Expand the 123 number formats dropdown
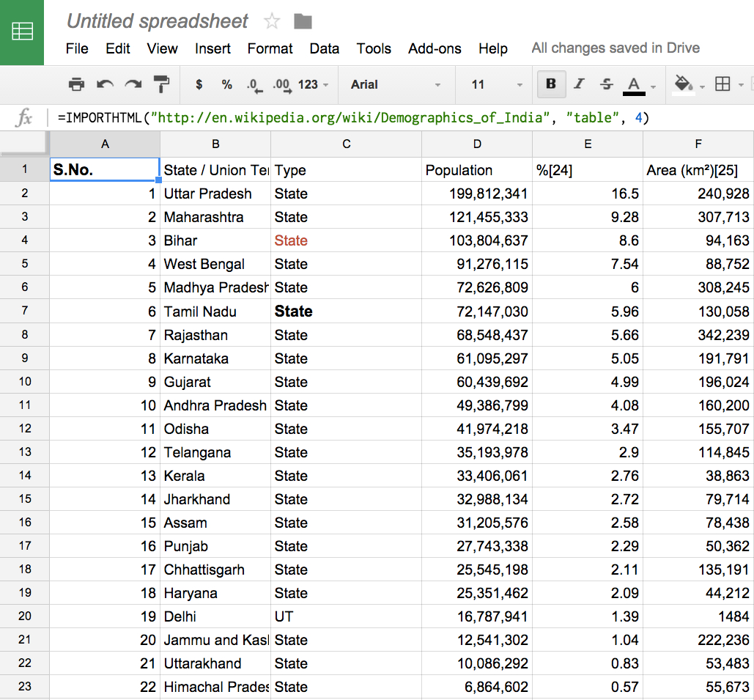Screen dimensions: 754x700 313,84
